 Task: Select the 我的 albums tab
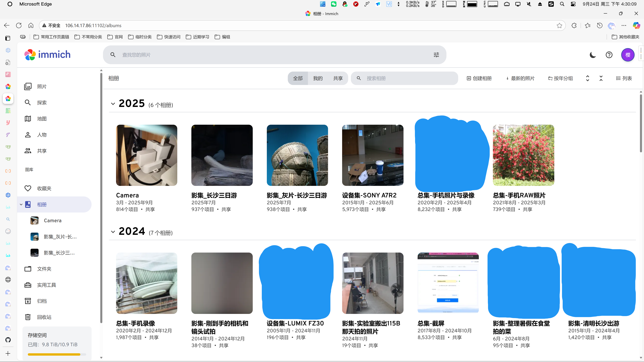tap(318, 78)
